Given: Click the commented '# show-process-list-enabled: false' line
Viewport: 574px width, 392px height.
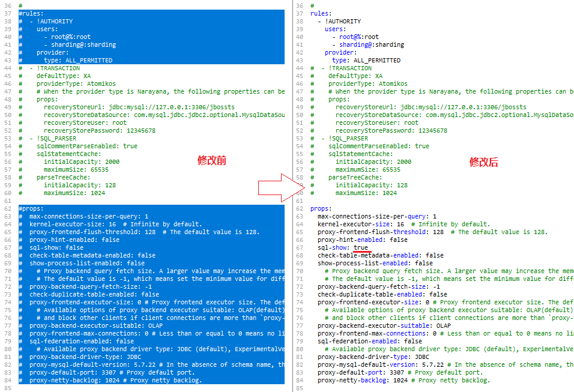Looking at the screenshot, I should click(x=82, y=264).
